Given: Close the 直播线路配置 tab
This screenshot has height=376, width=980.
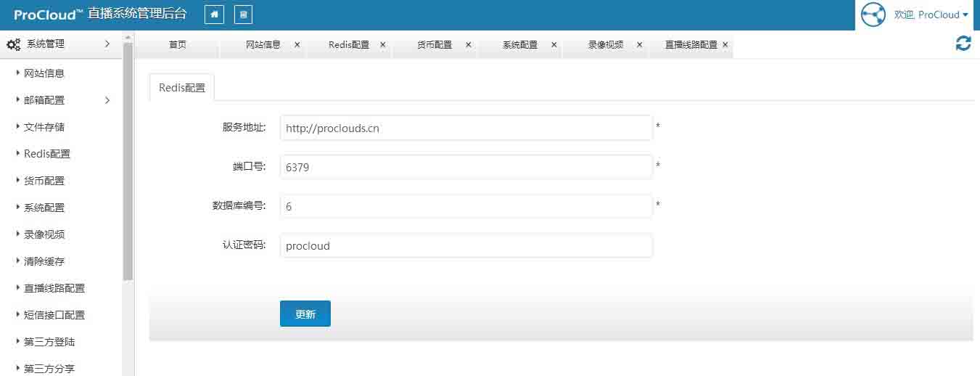Looking at the screenshot, I should 725,44.
